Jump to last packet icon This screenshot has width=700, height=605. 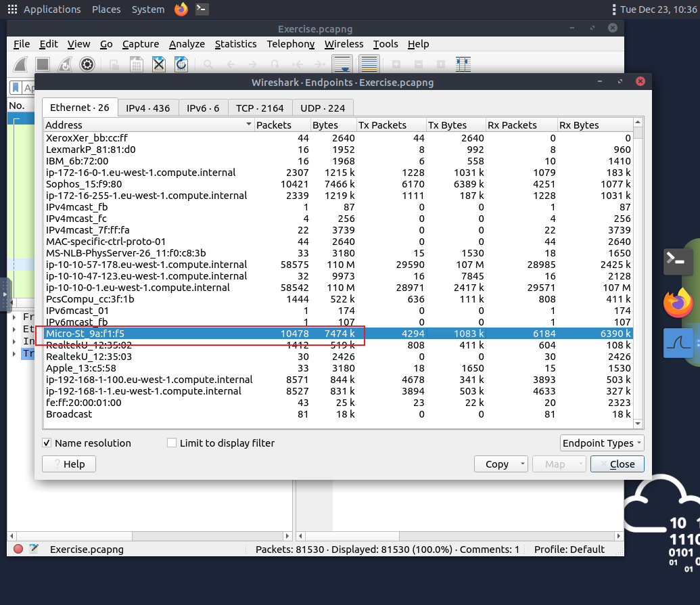tap(320, 64)
